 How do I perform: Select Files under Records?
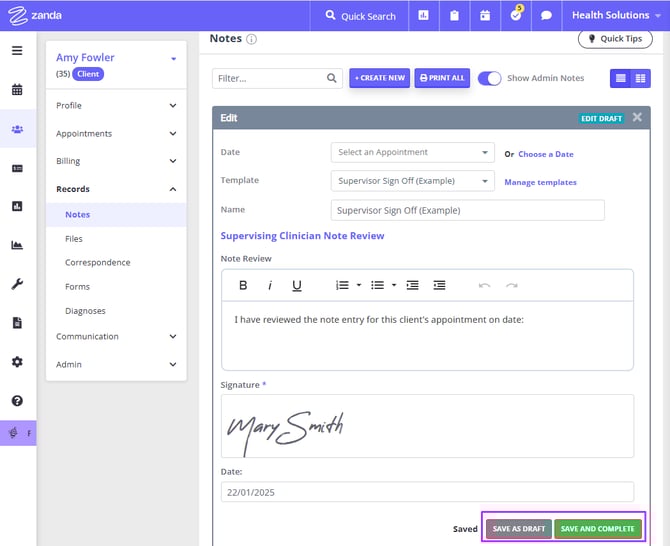[74, 239]
